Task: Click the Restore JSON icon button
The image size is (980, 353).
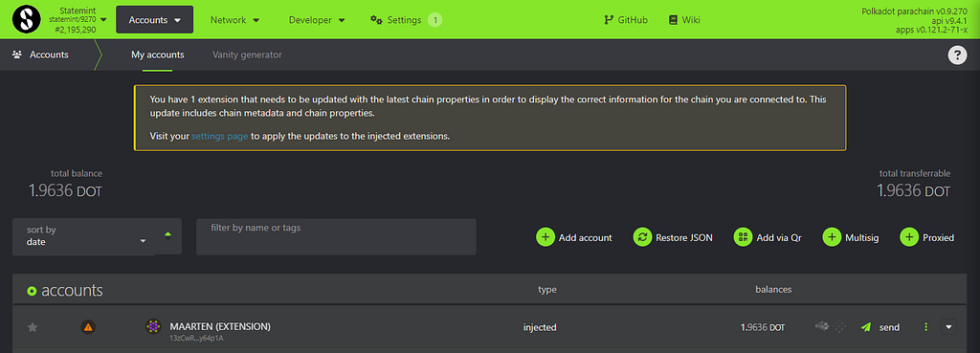Action: point(642,237)
